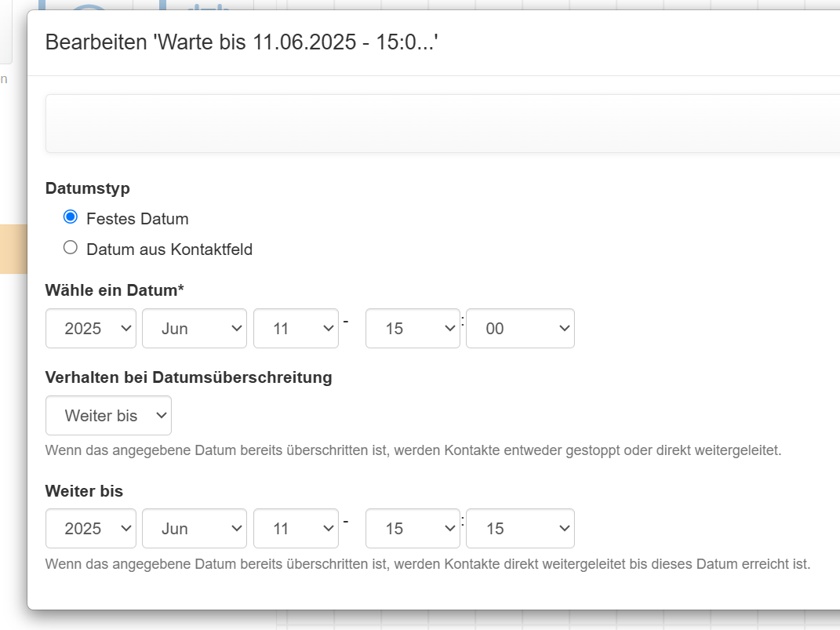
Task: Open the hour dropdown showing '15' in the first date row
Action: 413,328
